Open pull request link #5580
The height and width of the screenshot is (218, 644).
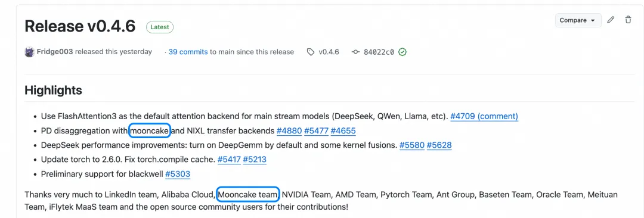(412, 145)
